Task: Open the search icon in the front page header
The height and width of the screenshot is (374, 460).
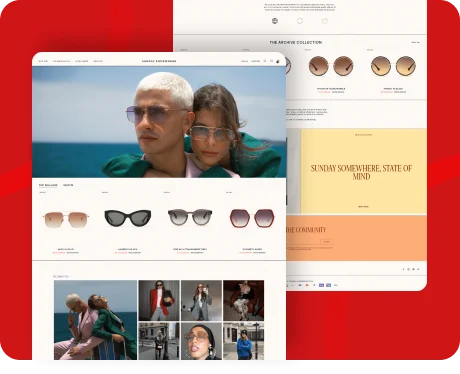Action: (265, 61)
